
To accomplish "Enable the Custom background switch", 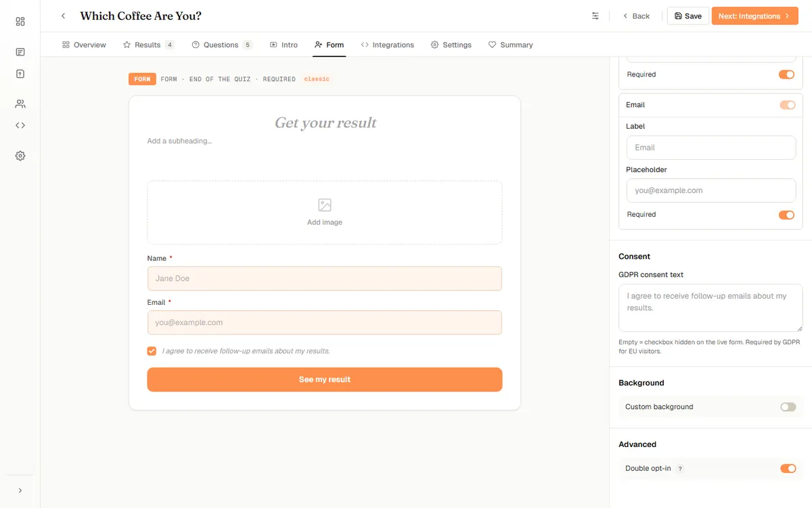I will (x=788, y=407).
